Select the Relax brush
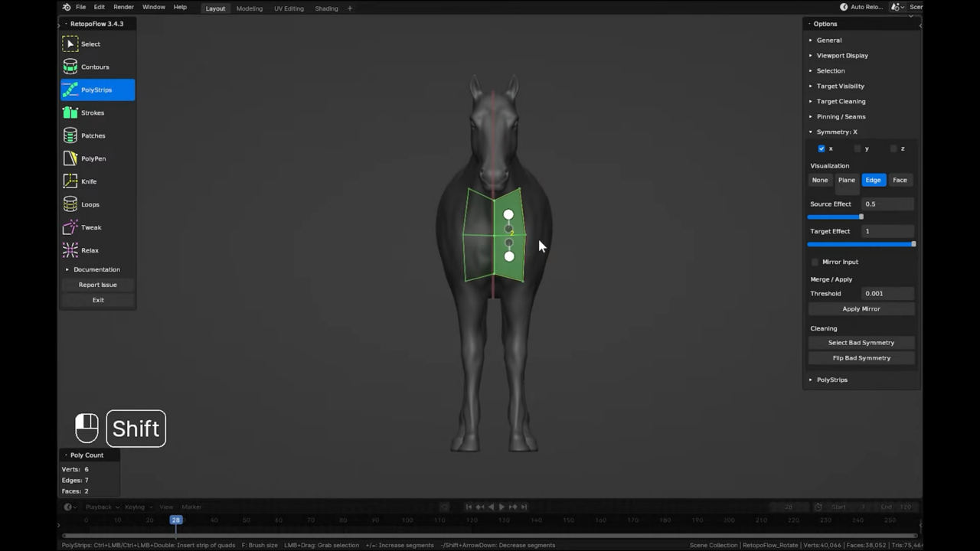The image size is (980, 551). pyautogui.click(x=90, y=250)
